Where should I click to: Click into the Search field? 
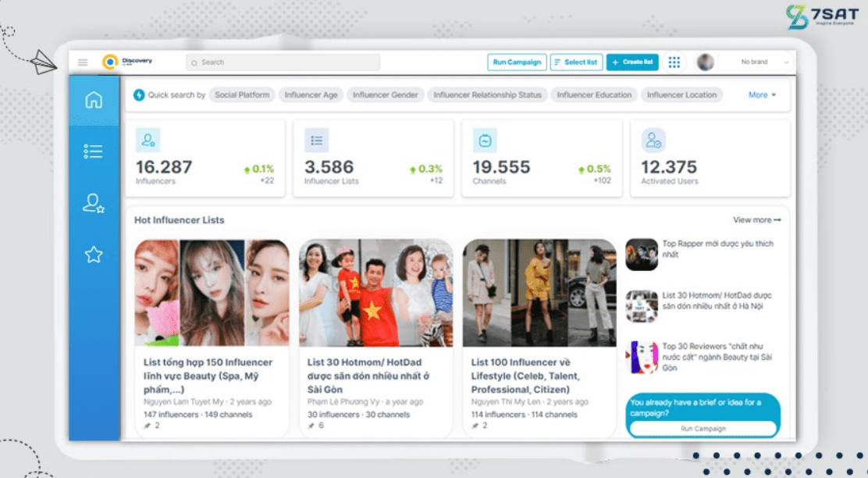[283, 62]
